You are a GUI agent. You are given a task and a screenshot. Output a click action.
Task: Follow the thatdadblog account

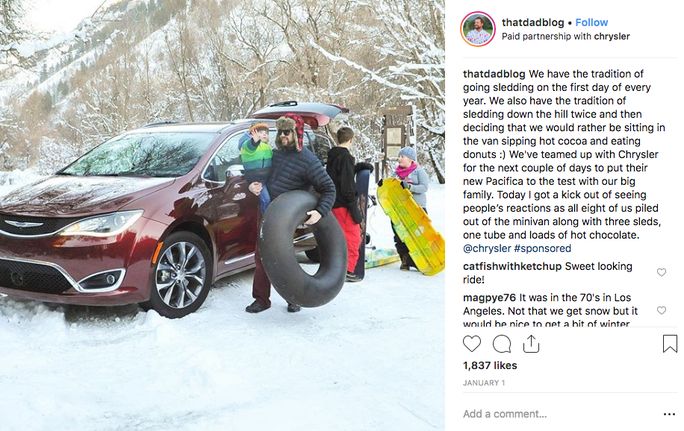click(592, 22)
